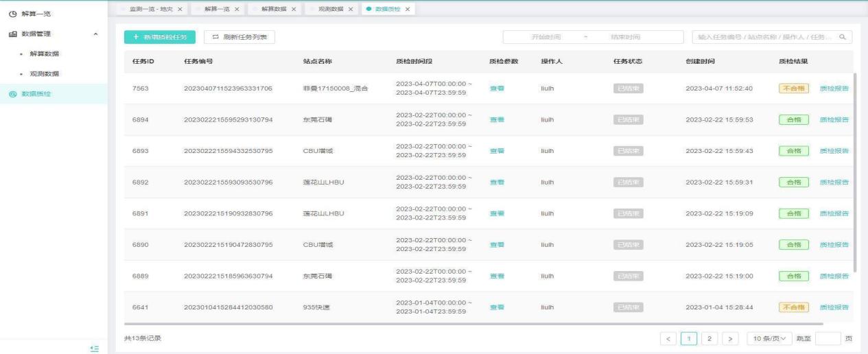Image resolution: width=868 pixels, height=354 pixels.
Task: Close the 解算数据 tab
Action: (x=294, y=8)
